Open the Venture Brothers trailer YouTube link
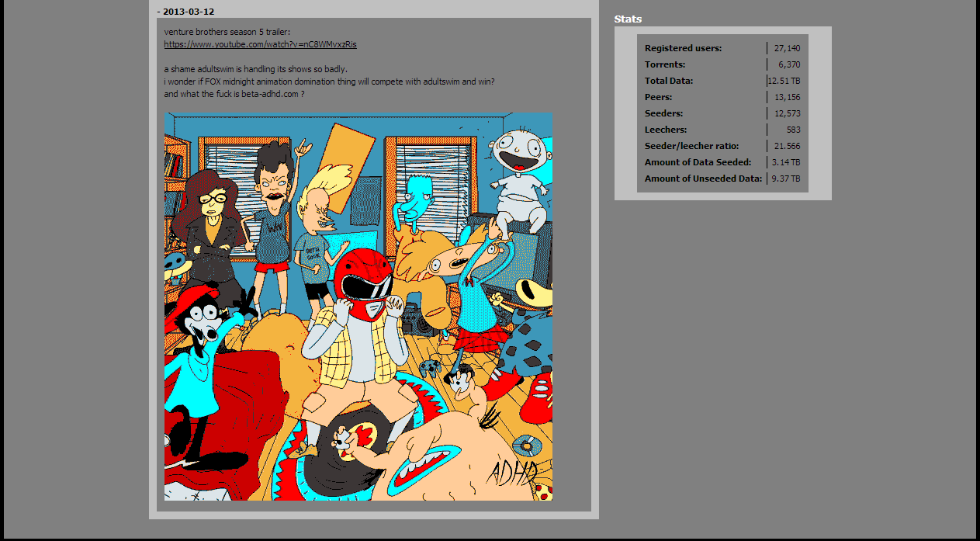The image size is (980, 541). tap(260, 44)
